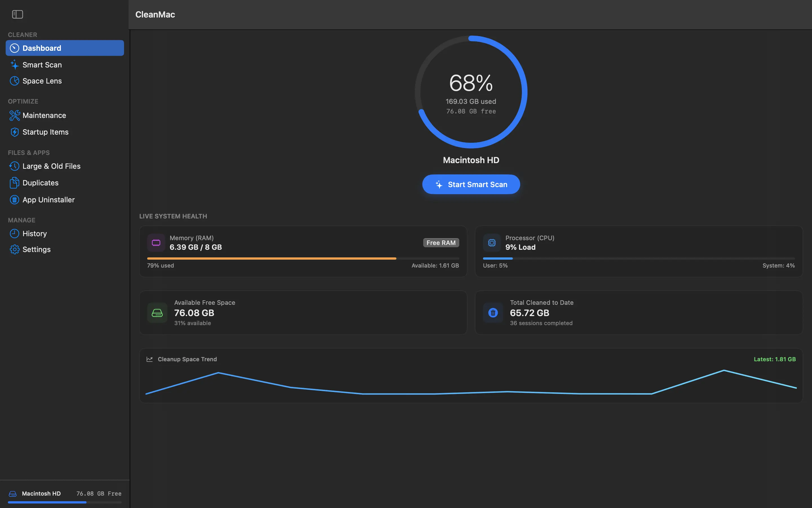Click the "76.08 GB Free" footer text
This screenshot has height=508, width=812.
(99, 494)
